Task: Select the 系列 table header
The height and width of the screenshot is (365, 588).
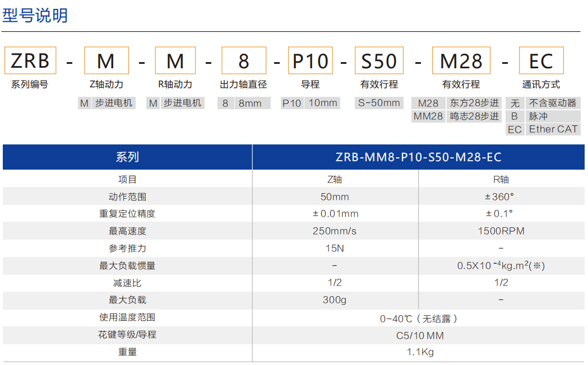Action: (128, 157)
